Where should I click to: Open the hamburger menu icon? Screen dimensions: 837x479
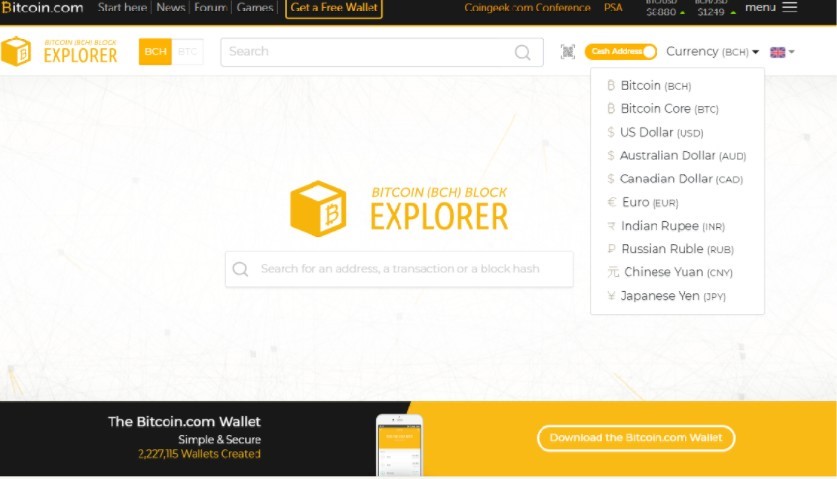[789, 7]
